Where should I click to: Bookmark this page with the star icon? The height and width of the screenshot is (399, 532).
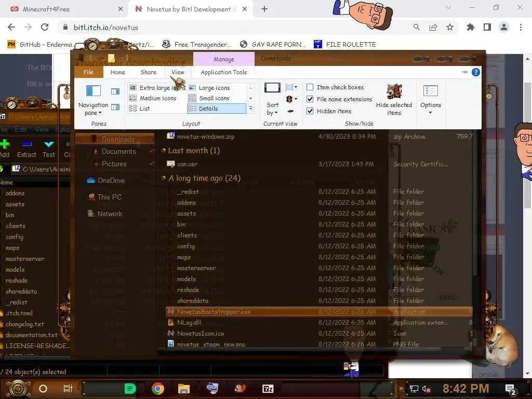pos(449,28)
